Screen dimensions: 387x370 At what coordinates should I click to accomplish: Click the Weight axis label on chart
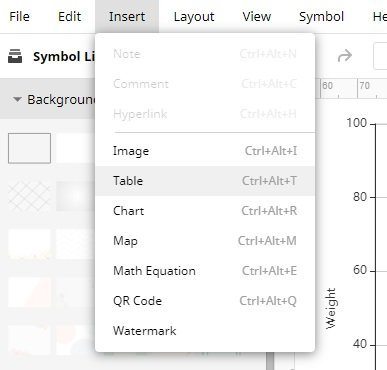point(331,308)
